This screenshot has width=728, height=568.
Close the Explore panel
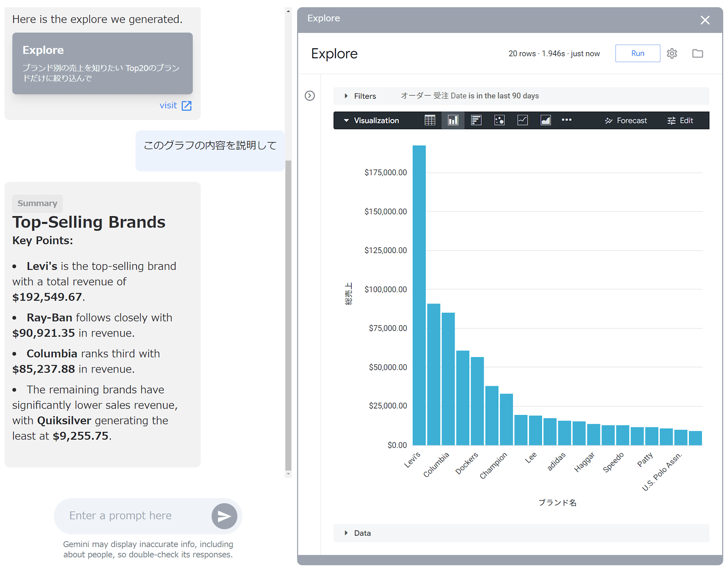pyautogui.click(x=705, y=20)
